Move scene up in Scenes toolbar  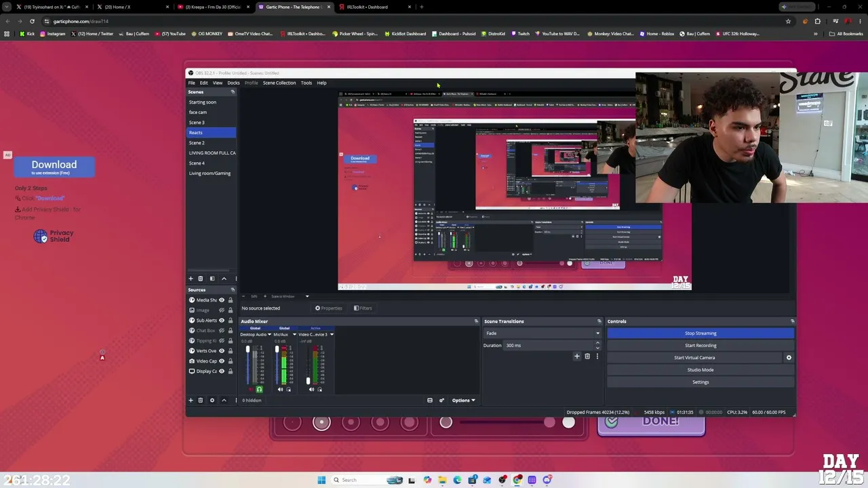(x=224, y=279)
